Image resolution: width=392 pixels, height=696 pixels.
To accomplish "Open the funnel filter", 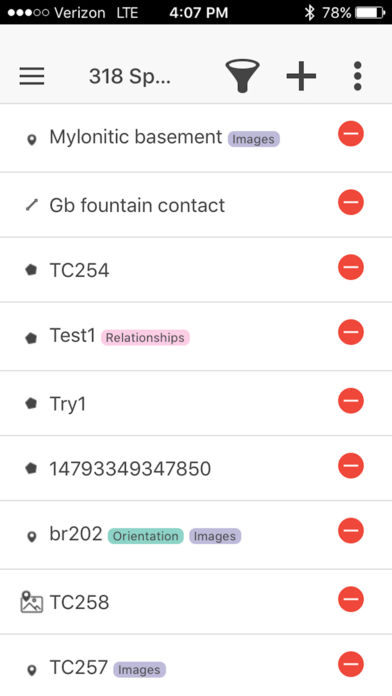I will click(242, 76).
